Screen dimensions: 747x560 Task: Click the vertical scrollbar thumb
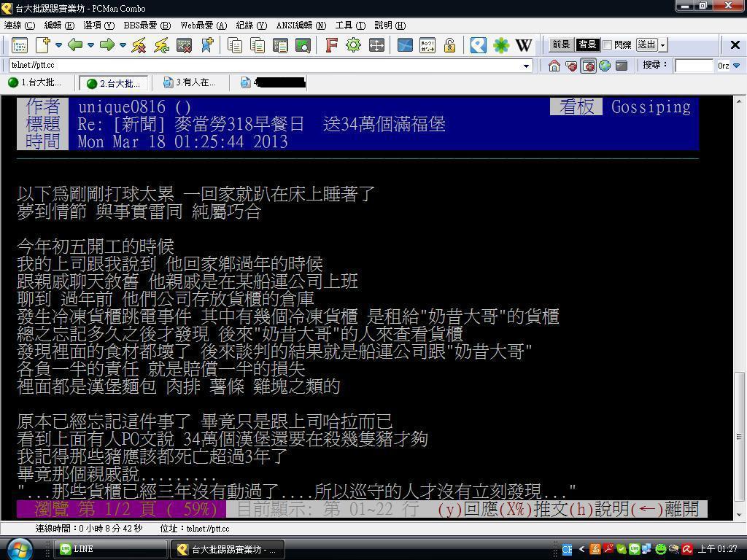click(x=739, y=436)
